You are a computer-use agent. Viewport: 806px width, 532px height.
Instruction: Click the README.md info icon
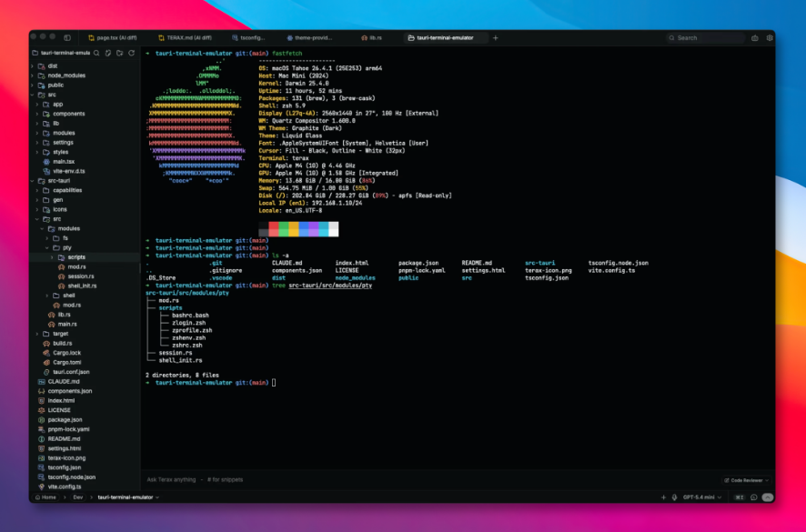tap(42, 439)
